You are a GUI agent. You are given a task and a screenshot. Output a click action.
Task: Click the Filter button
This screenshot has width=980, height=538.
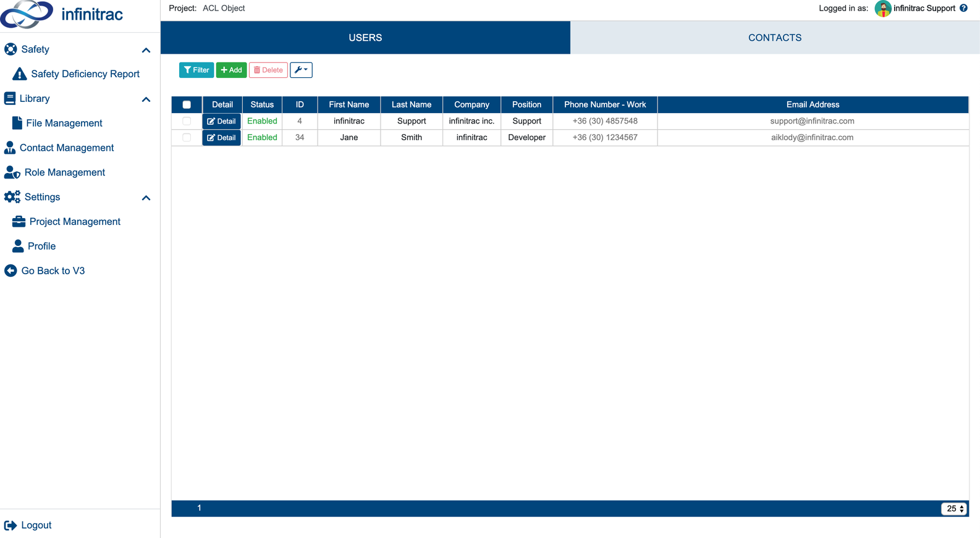tap(196, 70)
